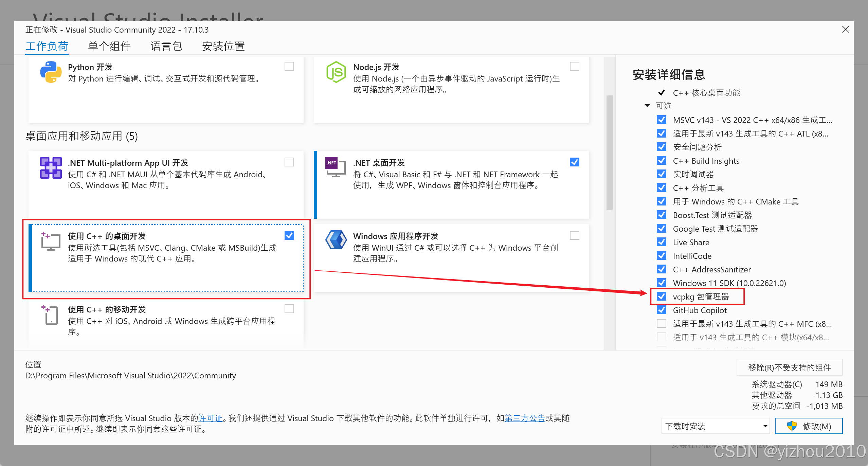The height and width of the screenshot is (466, 868).
Task: Click the install path D:\Program Files text
Action: coord(131,375)
